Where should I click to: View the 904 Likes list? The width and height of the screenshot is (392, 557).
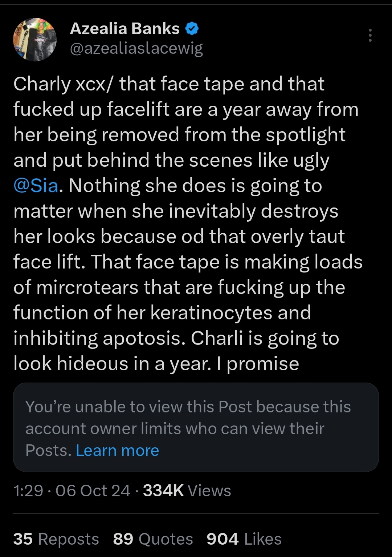pos(244,539)
